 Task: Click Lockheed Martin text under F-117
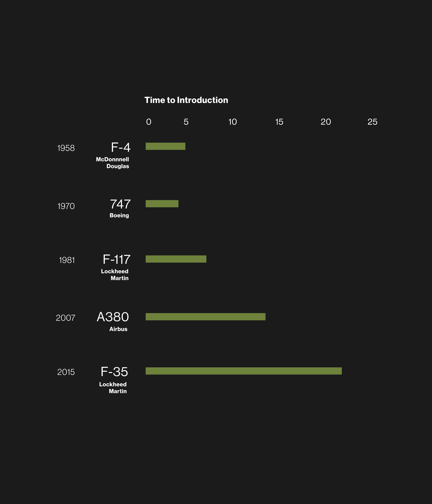[x=115, y=275]
